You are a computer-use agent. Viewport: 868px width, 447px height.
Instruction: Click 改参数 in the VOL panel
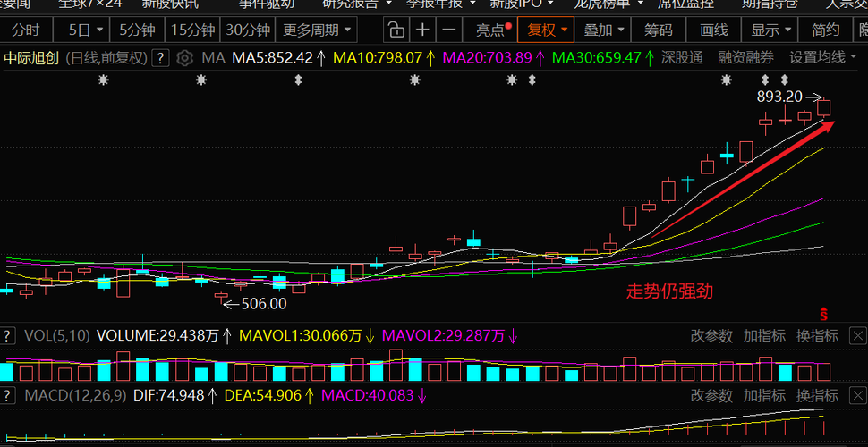click(x=711, y=336)
